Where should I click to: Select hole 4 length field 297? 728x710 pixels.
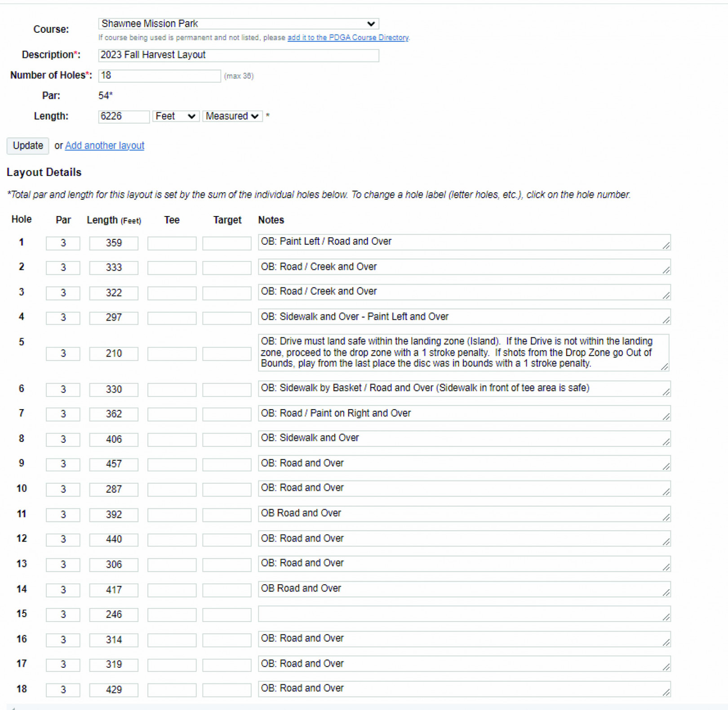pos(114,318)
